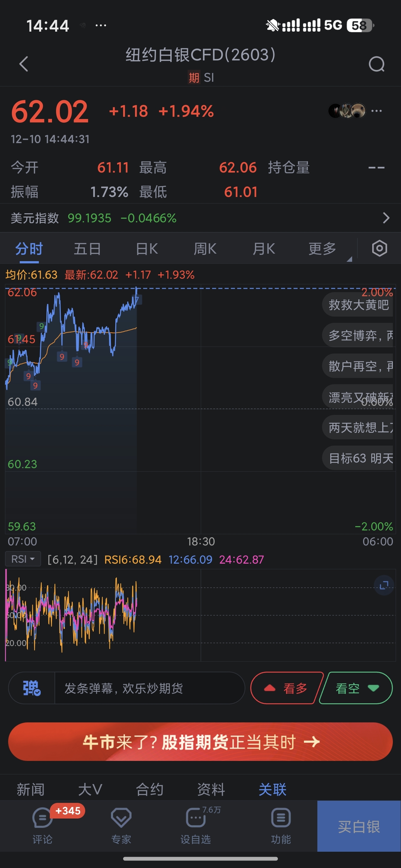Tap the 两天就想上 danmaku comment
This screenshot has width=401, height=868.
point(357,427)
